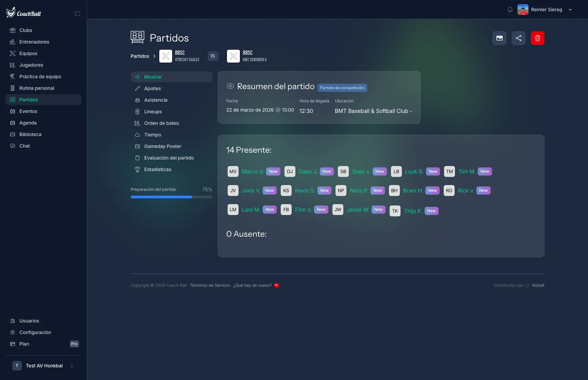Click the Pro badge beside Plan
The width and height of the screenshot is (588, 380).
74,344
